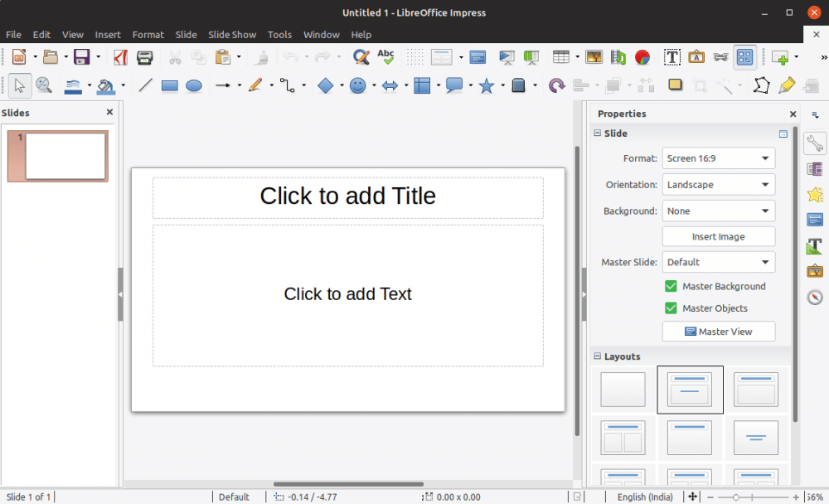Insert a Text Box
This screenshot has width=829, height=504.
pyautogui.click(x=672, y=56)
